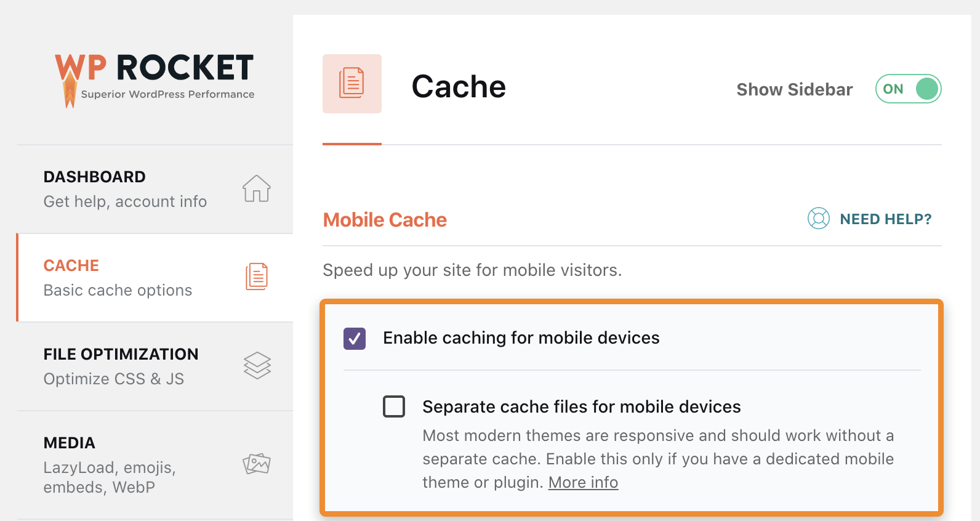Click the Dashboard home icon

tap(257, 189)
